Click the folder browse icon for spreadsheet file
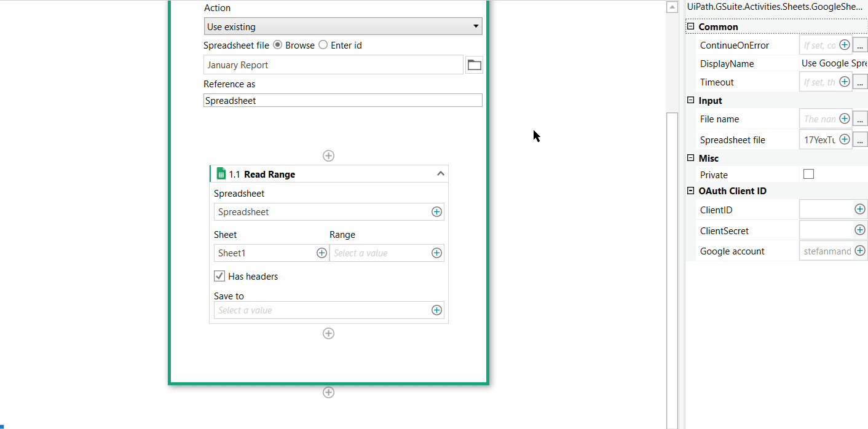This screenshot has height=429, width=868. [474, 65]
